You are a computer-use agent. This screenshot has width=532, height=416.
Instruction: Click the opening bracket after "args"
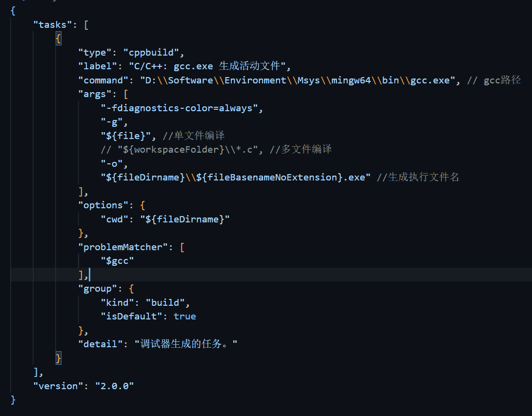126,94
